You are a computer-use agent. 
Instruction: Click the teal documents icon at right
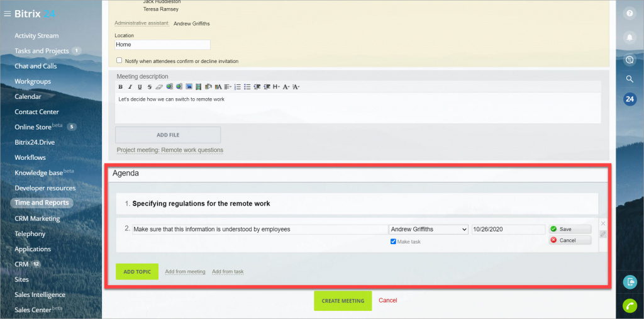point(629,282)
